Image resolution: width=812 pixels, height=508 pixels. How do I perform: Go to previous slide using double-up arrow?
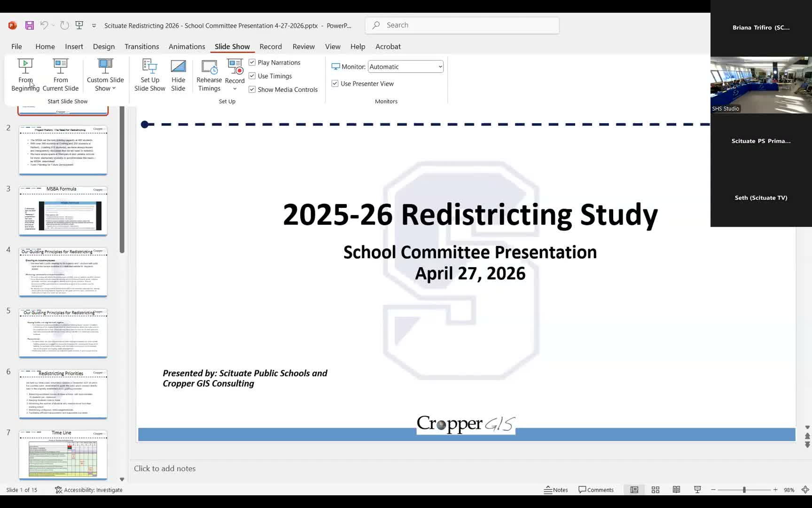coord(807,436)
